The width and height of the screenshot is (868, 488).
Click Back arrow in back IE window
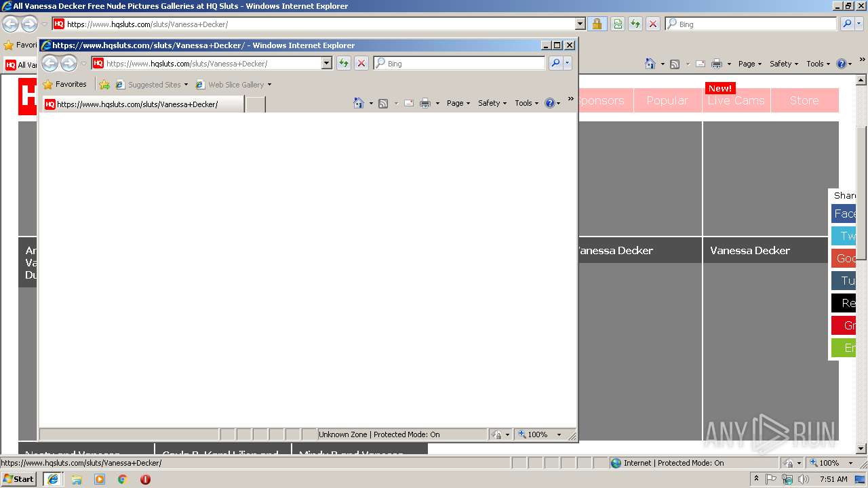coord(10,24)
